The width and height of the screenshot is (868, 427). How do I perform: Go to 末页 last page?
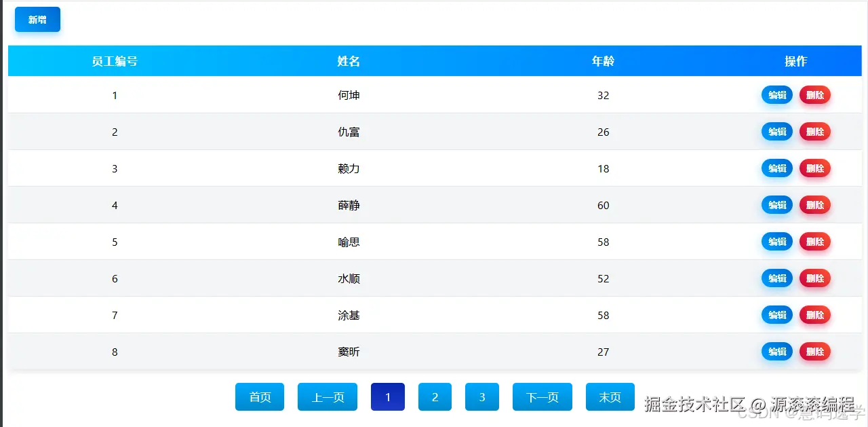pos(610,397)
